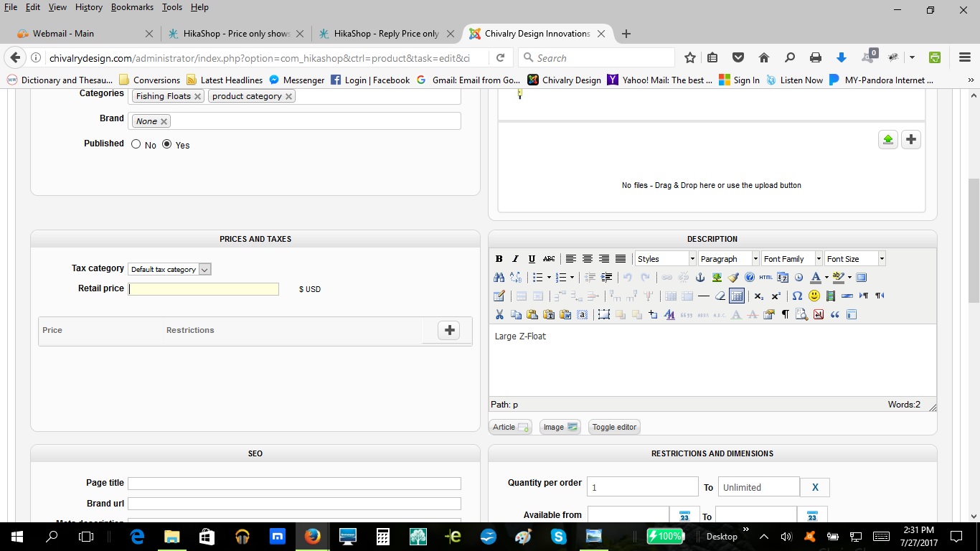Switch to the Webmail - Main tab
980x551 pixels.
coord(85,34)
